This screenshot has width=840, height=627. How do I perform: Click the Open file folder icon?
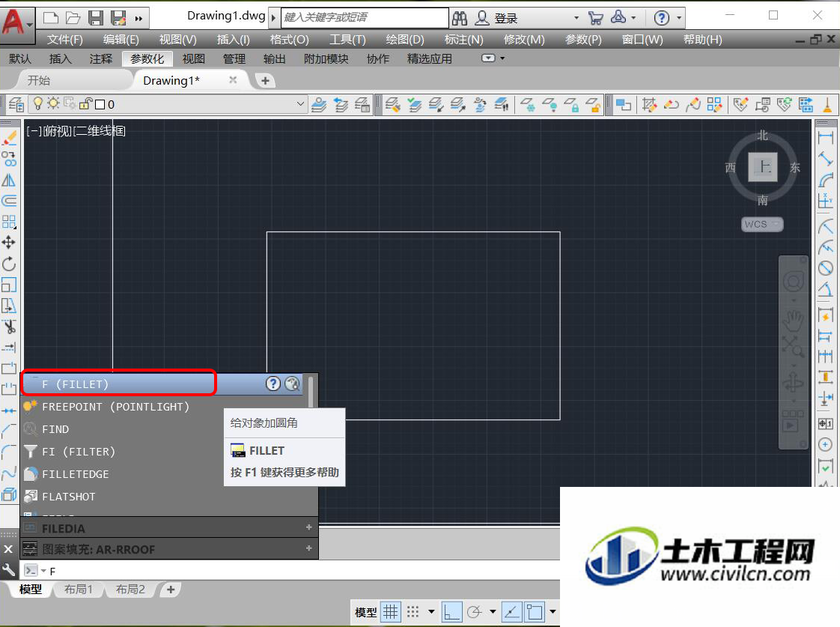pyautogui.click(x=73, y=18)
